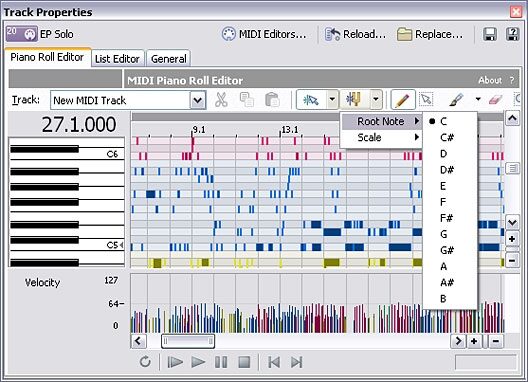This screenshot has width=528, height=382.
Task: Click the question mark help link
Action: click(x=512, y=80)
